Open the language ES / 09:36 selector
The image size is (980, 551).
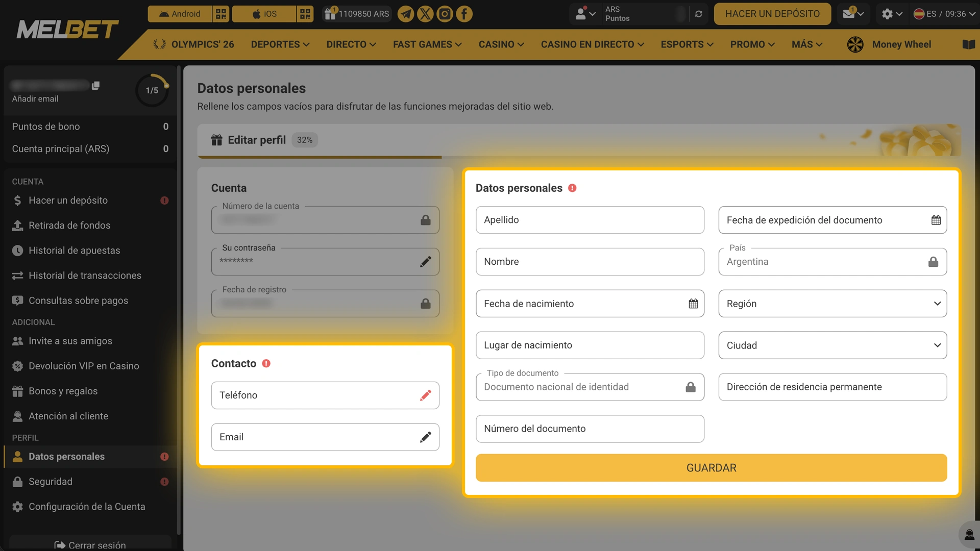pyautogui.click(x=944, y=14)
